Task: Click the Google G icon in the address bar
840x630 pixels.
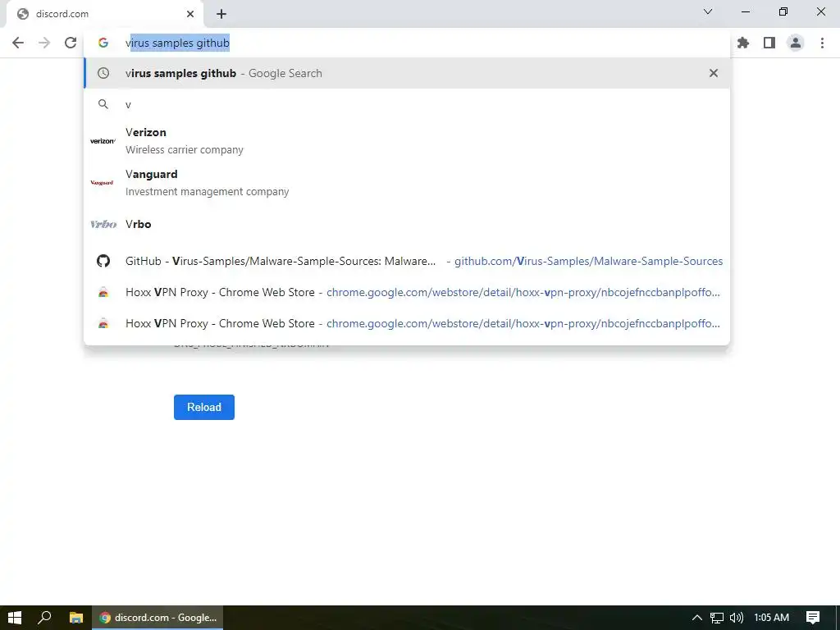Action: point(103,43)
